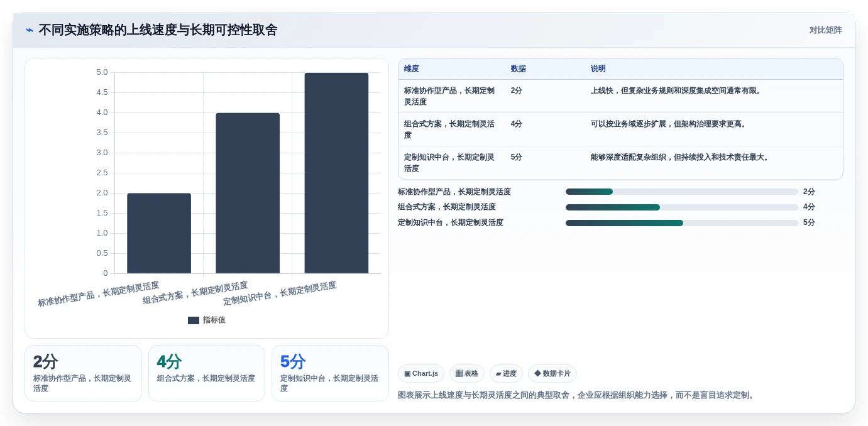Click x-axis label 定制知识中台，长期定制灵活度
The width and height of the screenshot is (868, 426).
[x=280, y=293]
